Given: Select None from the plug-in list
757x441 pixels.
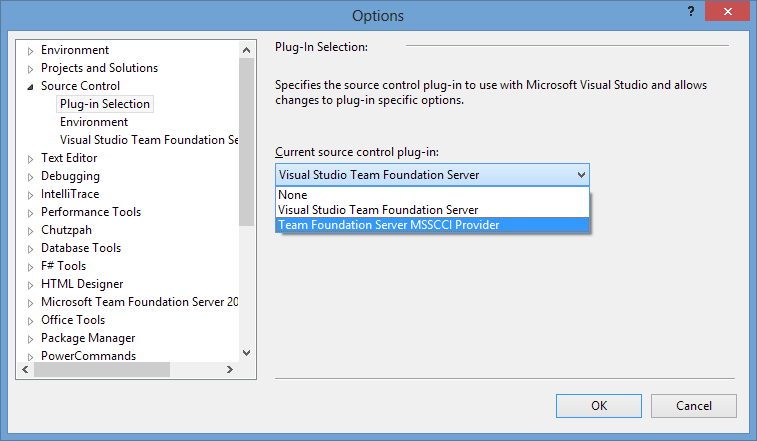Looking at the screenshot, I should [432, 195].
